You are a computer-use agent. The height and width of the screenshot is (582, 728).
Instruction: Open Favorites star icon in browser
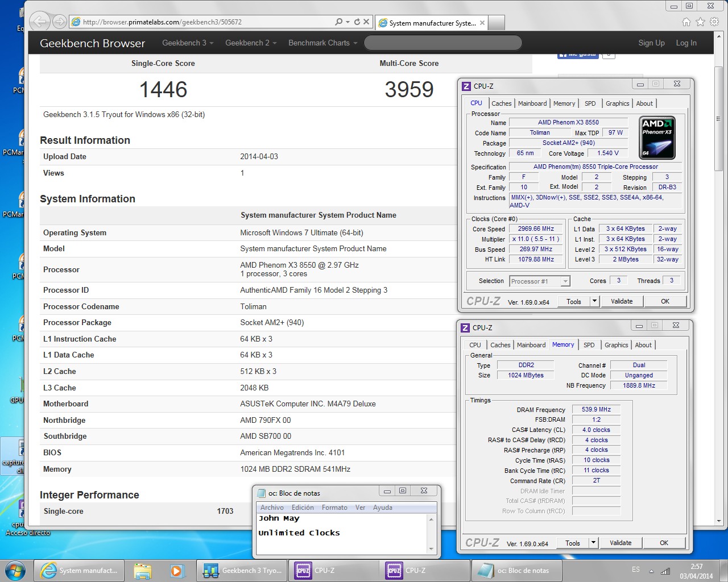click(x=701, y=22)
